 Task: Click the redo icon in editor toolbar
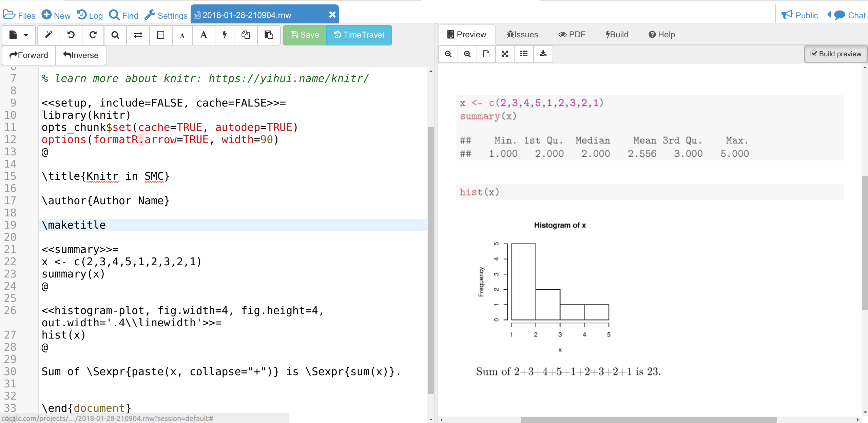pyautogui.click(x=93, y=35)
